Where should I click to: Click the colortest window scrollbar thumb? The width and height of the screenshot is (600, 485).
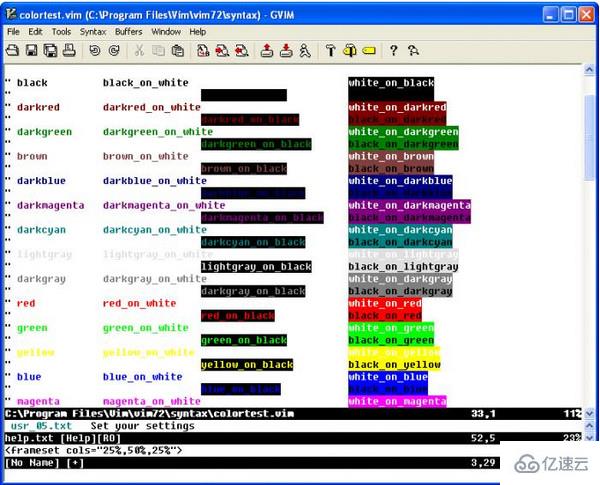click(589, 136)
